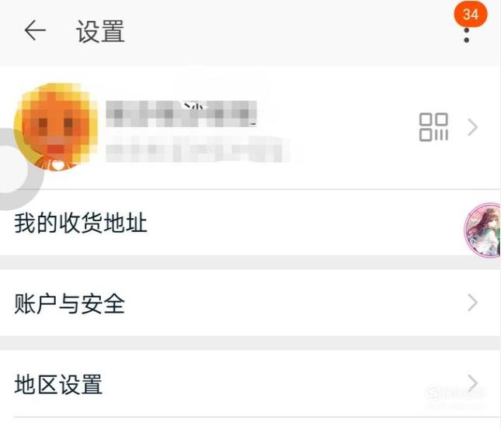
Task: Expand 账户与安全 using its chevron arrow
Action: (472, 303)
